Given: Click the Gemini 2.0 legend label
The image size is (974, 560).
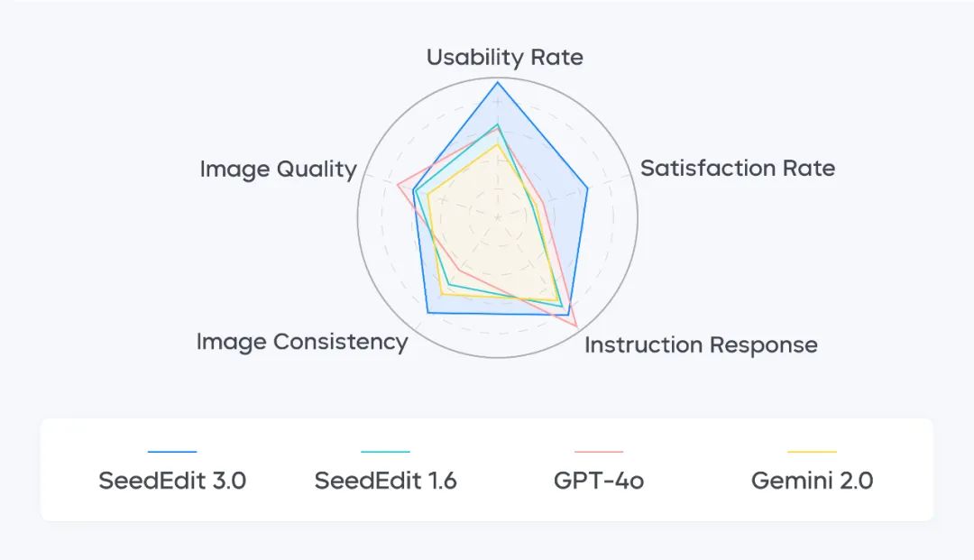Looking at the screenshot, I should [812, 481].
